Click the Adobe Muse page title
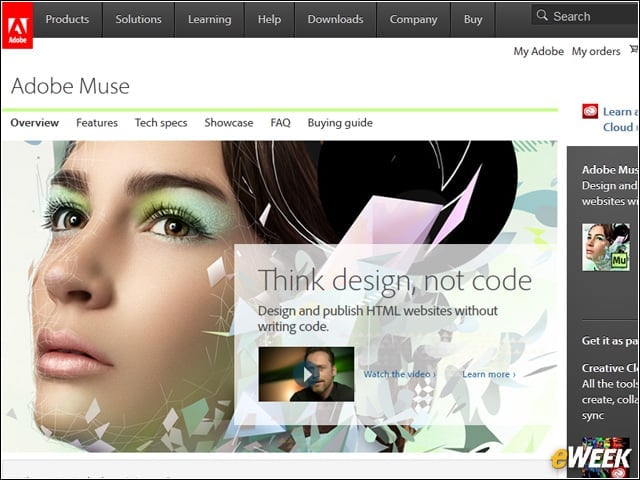Image resolution: width=640 pixels, height=480 pixels. click(70, 86)
